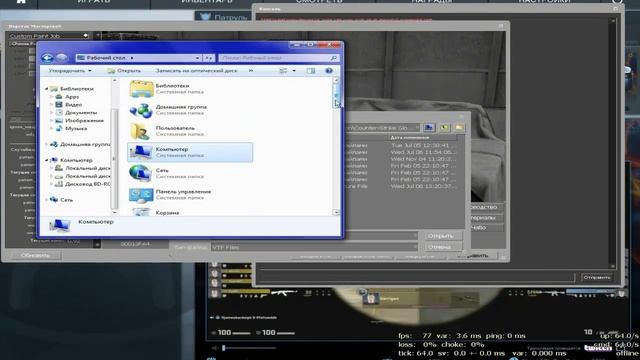Click the console command input field
This screenshot has height=360, width=640.
pyautogui.click(x=417, y=277)
